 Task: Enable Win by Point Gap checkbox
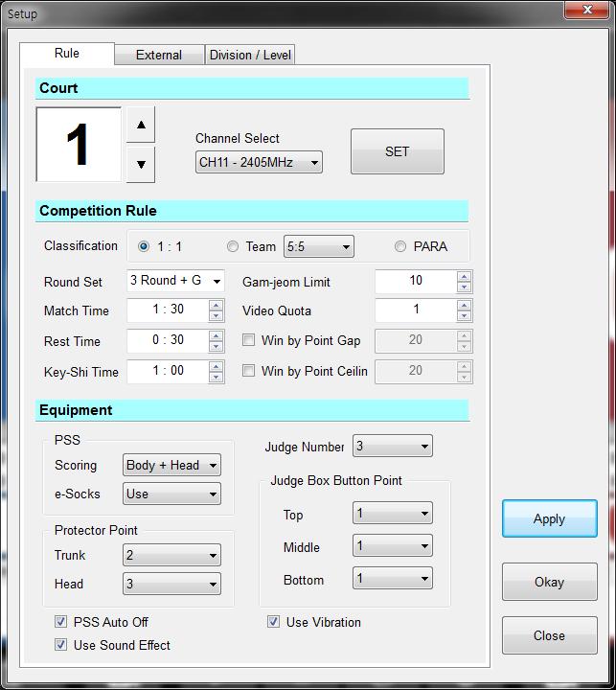(x=248, y=339)
